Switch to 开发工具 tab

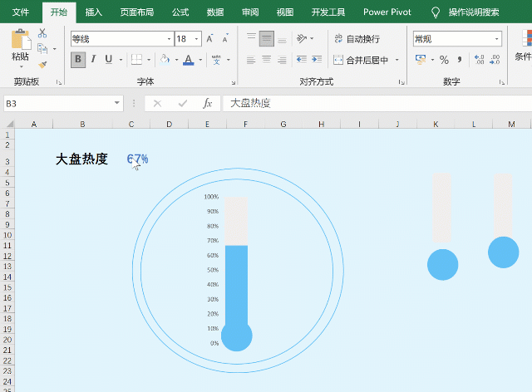click(x=328, y=12)
